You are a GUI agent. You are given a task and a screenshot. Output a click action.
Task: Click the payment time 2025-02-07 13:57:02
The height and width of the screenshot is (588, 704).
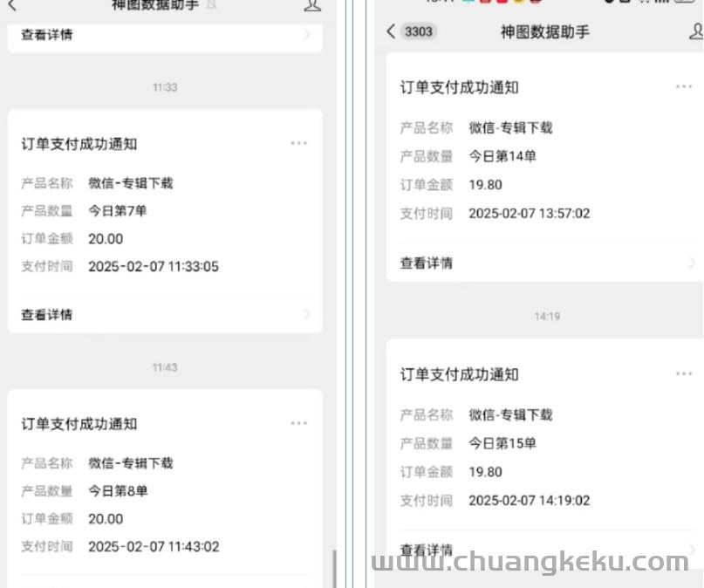point(530,214)
